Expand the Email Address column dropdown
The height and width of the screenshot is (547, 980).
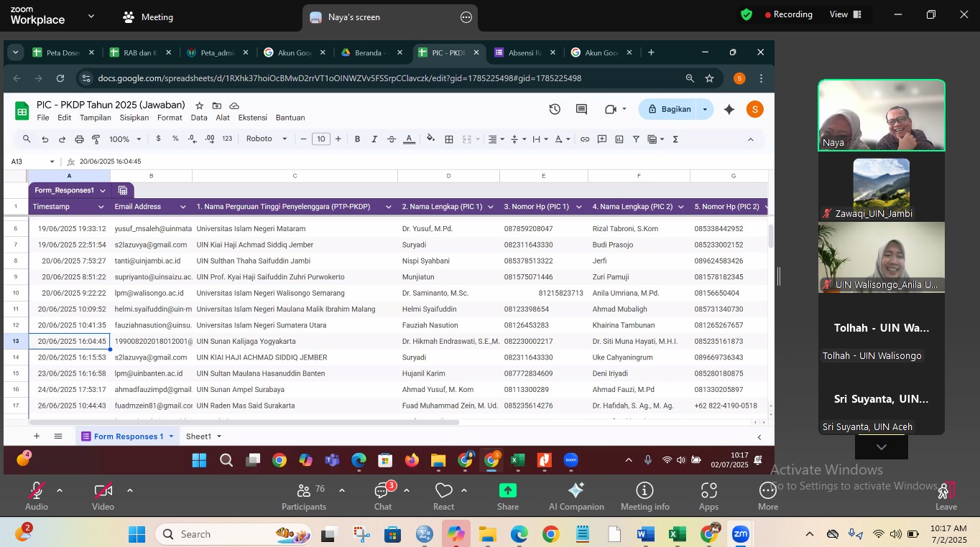182,207
